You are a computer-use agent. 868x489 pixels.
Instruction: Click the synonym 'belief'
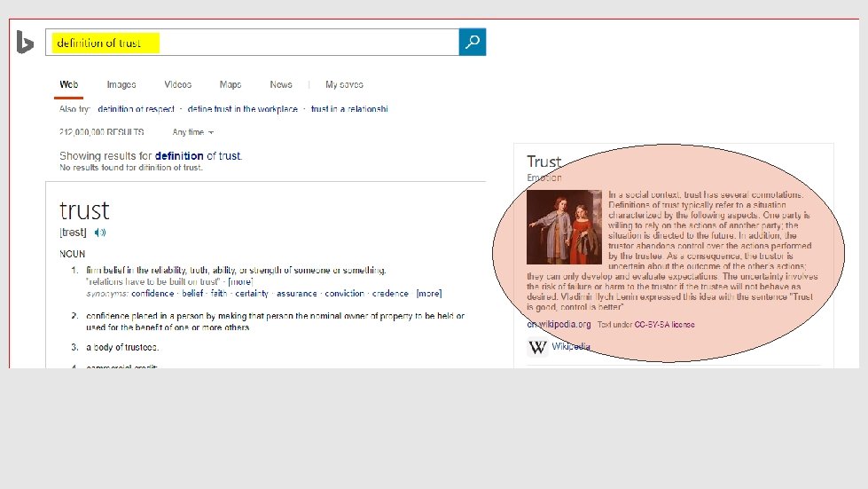pyautogui.click(x=192, y=294)
